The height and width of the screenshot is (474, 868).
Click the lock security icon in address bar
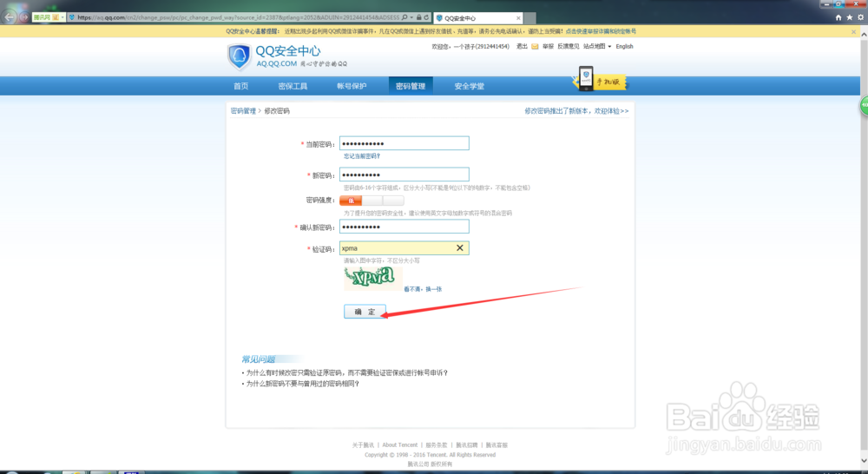419,17
